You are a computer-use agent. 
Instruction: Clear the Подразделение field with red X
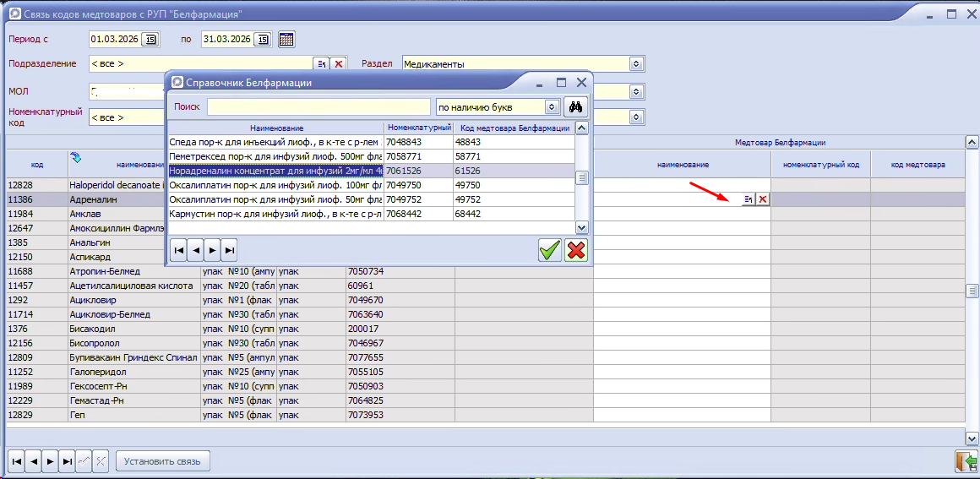coord(338,64)
